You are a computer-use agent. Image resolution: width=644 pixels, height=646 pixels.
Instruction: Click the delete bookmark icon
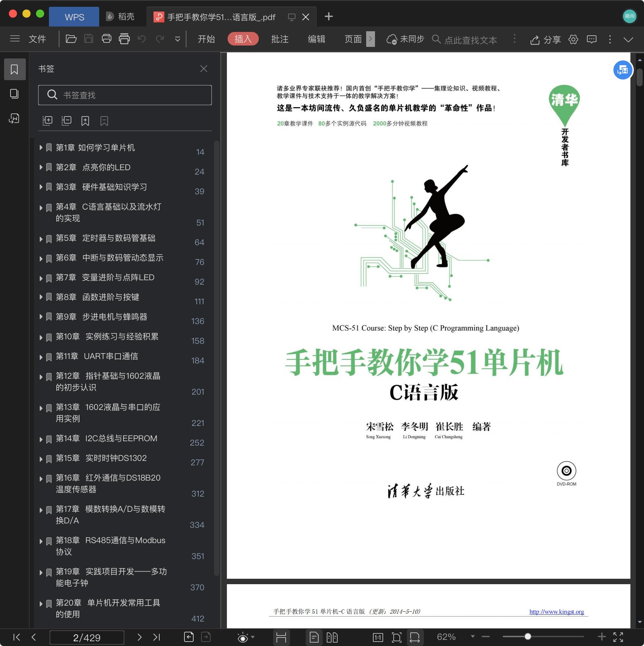104,121
